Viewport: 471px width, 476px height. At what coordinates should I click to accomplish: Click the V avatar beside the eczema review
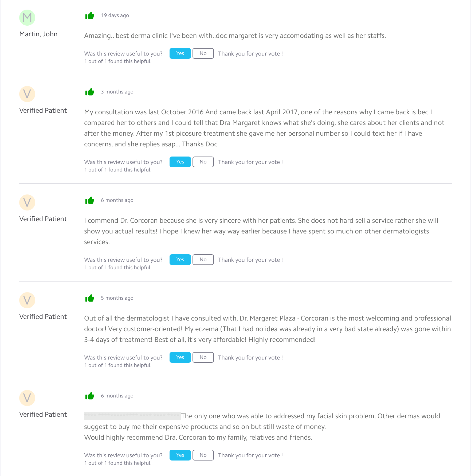pos(27,300)
